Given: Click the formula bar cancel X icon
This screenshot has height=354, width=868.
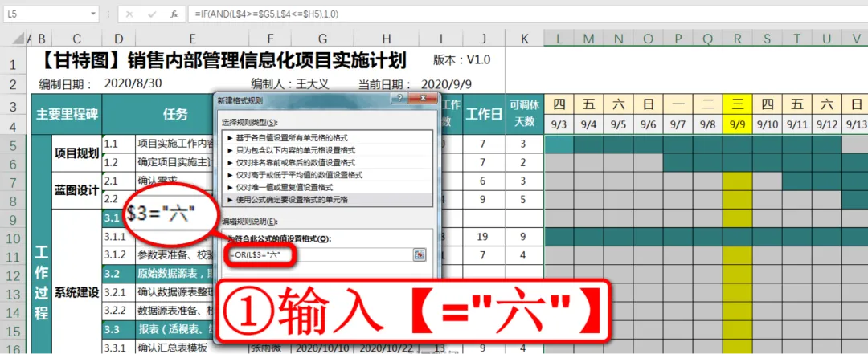Looking at the screenshot, I should pos(129,14).
